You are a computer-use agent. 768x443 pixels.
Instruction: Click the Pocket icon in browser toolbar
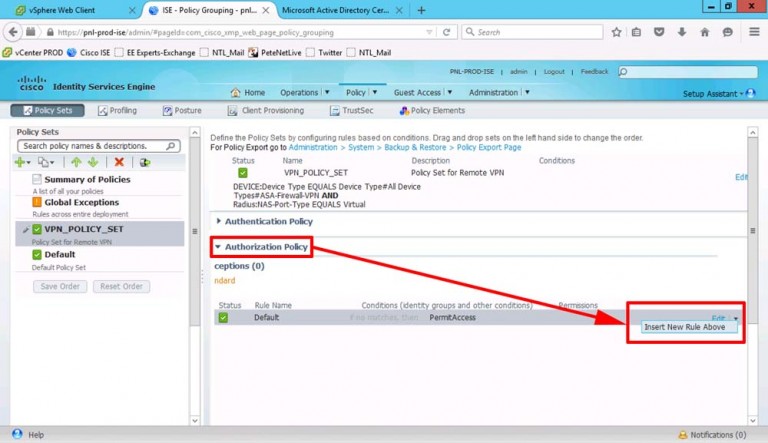tap(659, 32)
